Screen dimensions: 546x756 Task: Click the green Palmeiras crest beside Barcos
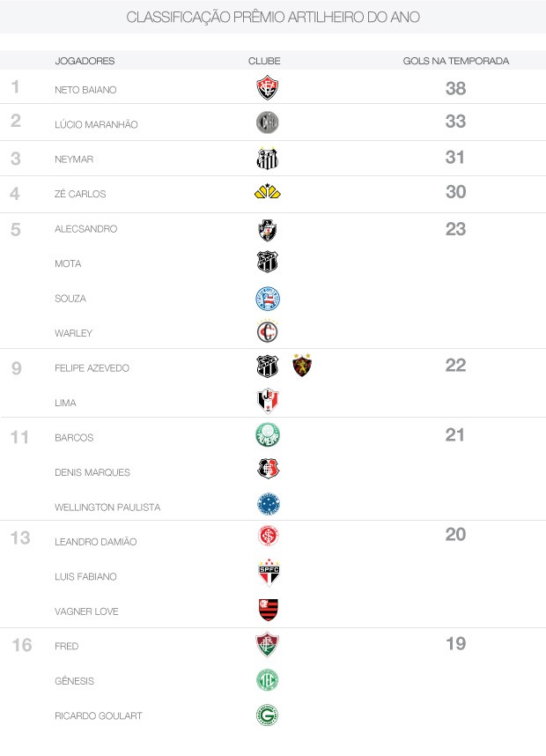(x=267, y=435)
